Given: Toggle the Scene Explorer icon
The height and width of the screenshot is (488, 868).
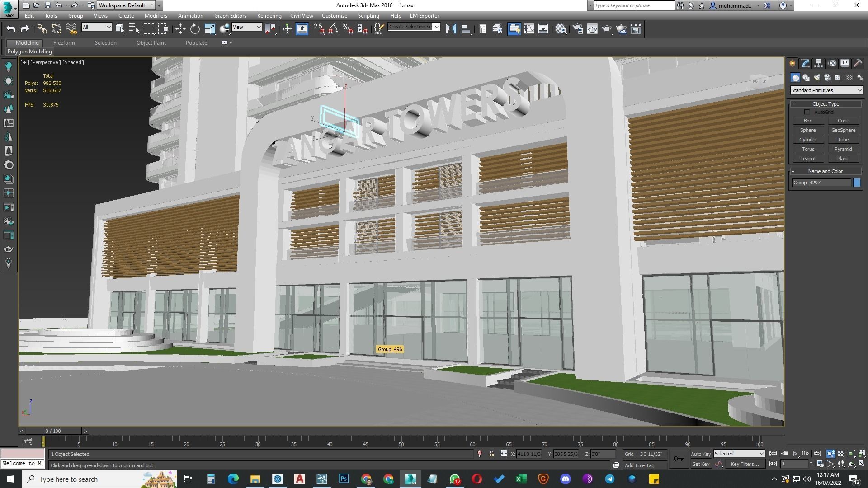Looking at the screenshot, I should click(482, 29).
